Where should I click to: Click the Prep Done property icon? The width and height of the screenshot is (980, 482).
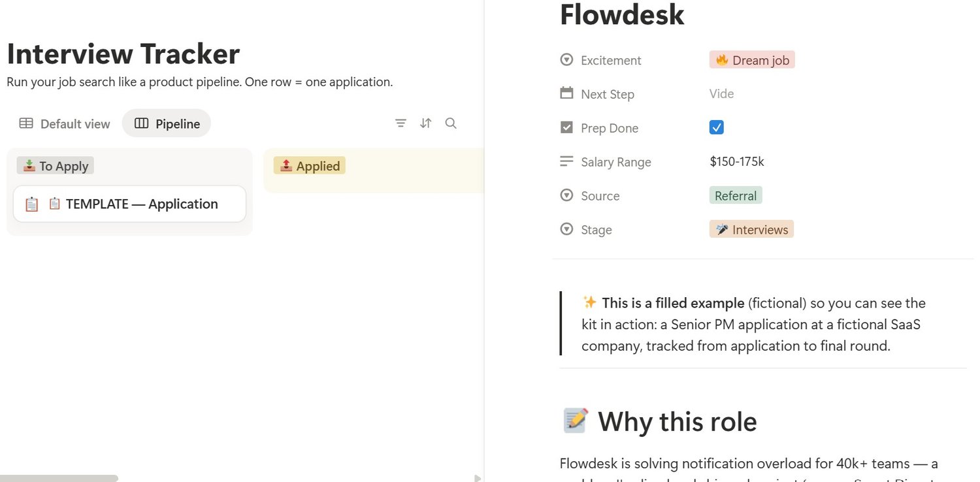coord(566,127)
